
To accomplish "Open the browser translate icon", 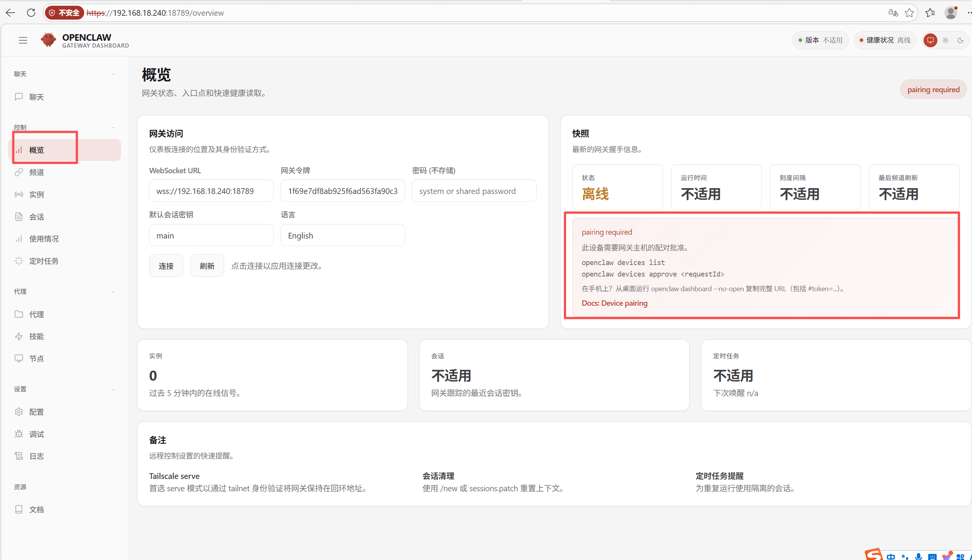I will pyautogui.click(x=893, y=13).
